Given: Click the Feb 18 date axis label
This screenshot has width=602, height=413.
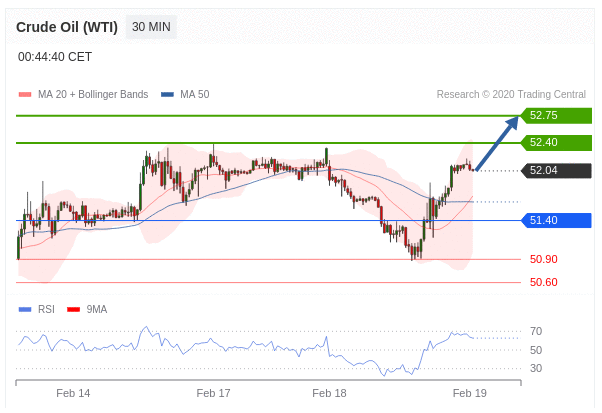Looking at the screenshot, I should pyautogui.click(x=329, y=393).
